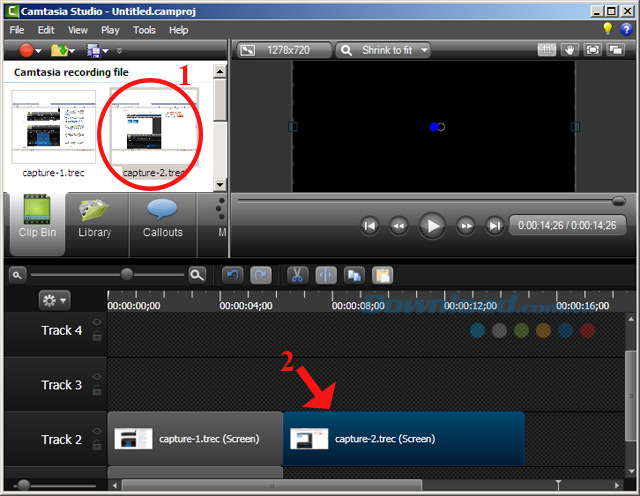Click the Redo arrow in timeline toolbar
This screenshot has height=496, width=640.
260,274
